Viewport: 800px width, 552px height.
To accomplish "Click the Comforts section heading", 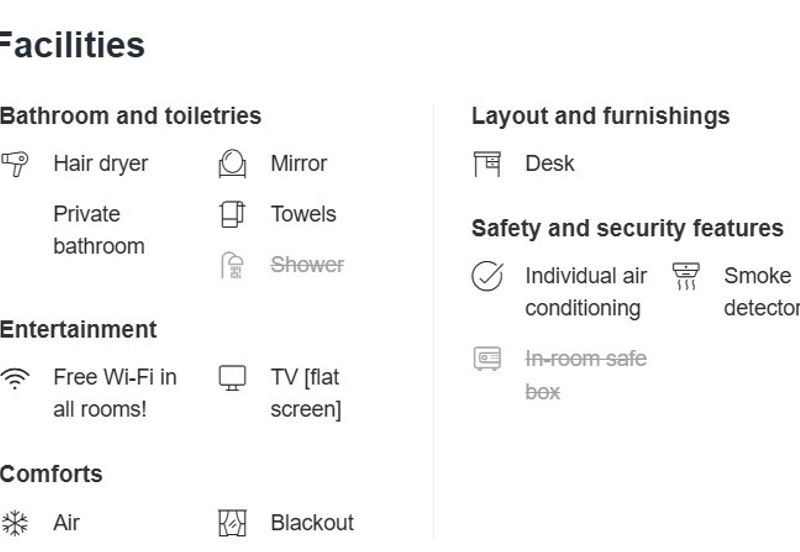I will (x=51, y=474).
